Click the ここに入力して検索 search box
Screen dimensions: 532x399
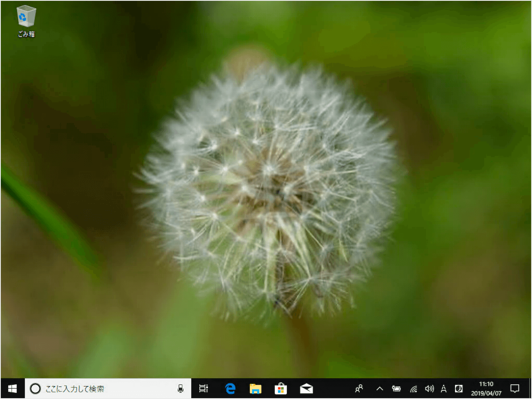point(104,389)
